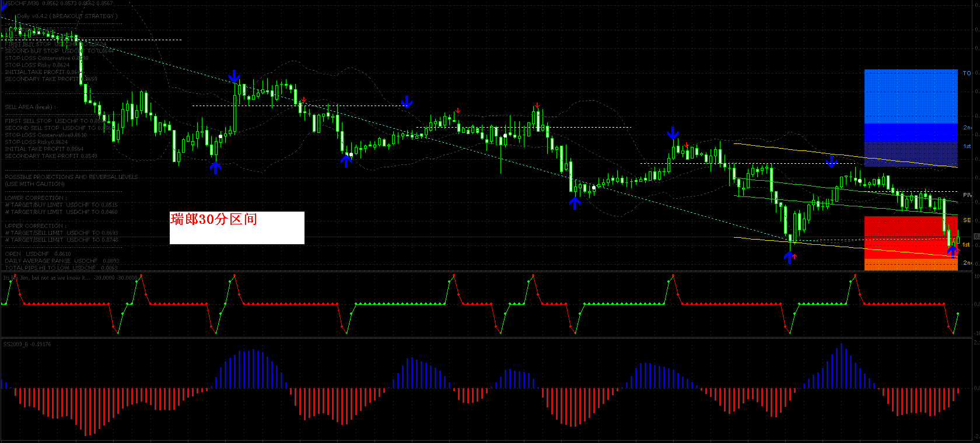Click TARGET/BUY LIMIT USDCHF TO 0.8515
980x443 pixels.
click(x=61, y=205)
